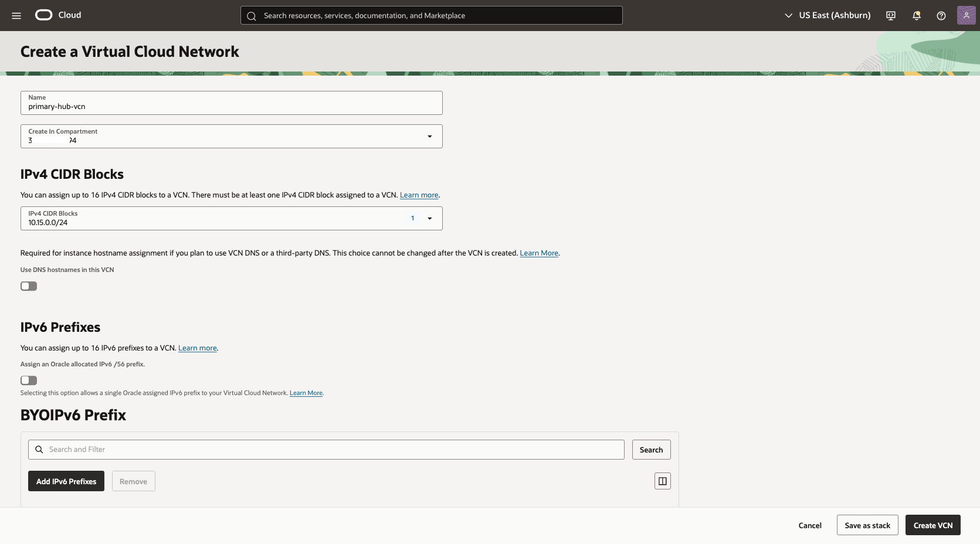Open the help question mark icon
This screenshot has width=980, height=544.
pos(941,15)
